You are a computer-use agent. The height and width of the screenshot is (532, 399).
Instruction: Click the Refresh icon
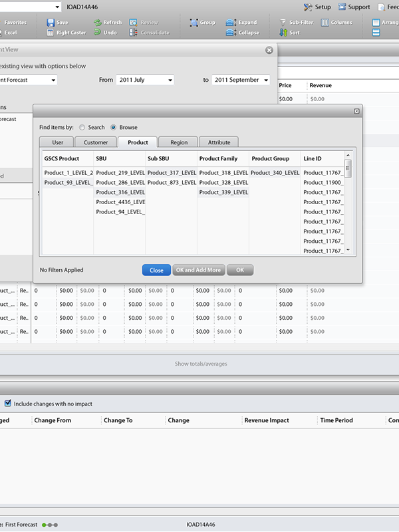[97, 23]
